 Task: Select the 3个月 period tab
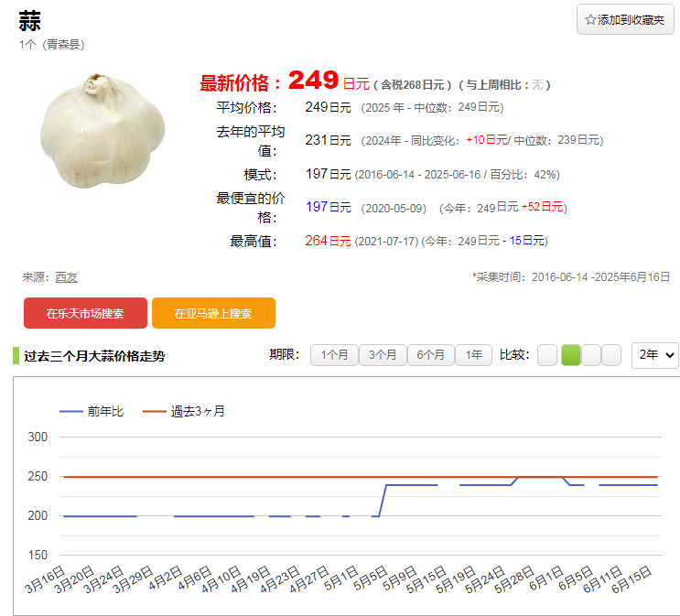[x=383, y=355]
